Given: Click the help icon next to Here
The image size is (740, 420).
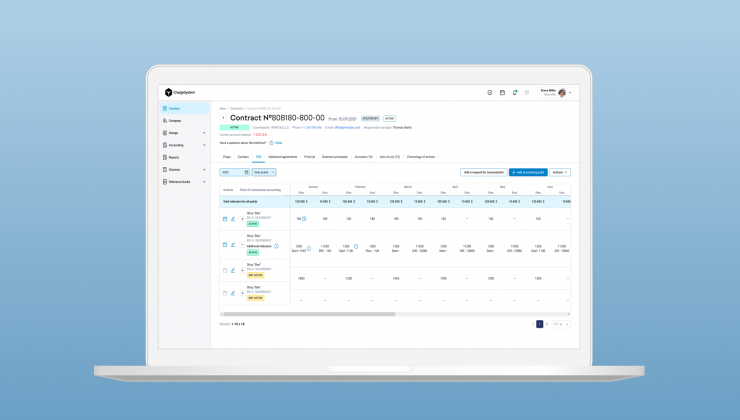Looking at the screenshot, I should [x=271, y=143].
